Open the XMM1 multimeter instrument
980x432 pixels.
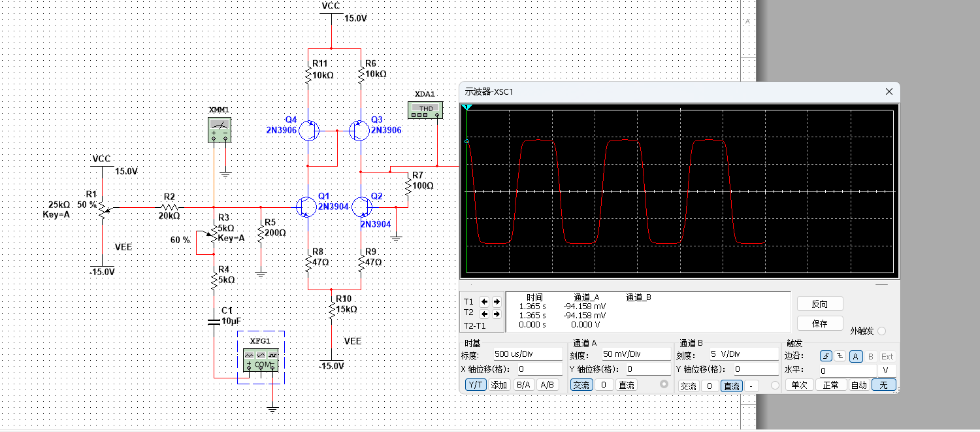click(220, 128)
